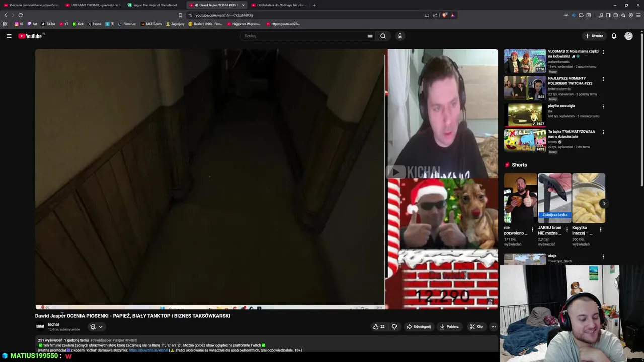Go to the YouTube home logo

point(31,36)
